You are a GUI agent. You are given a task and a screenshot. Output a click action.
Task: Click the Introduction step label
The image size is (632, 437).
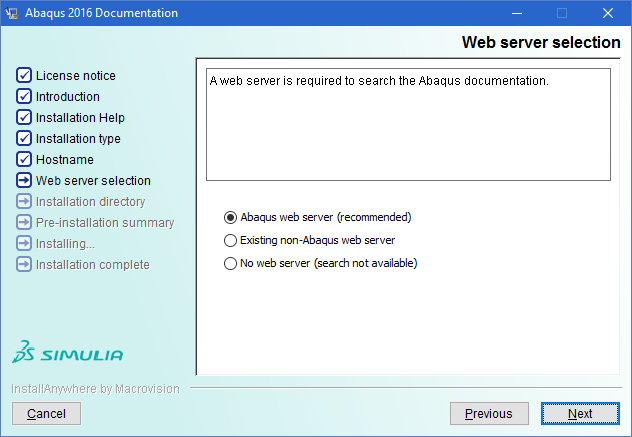click(68, 97)
